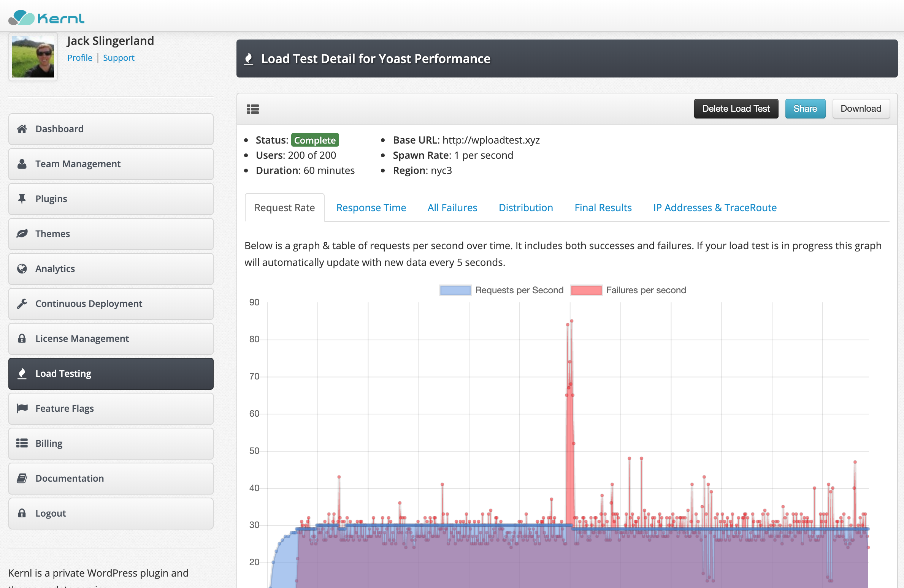This screenshot has height=588, width=904.
Task: Click the Continuous Deployment wrench icon
Action: point(22,303)
